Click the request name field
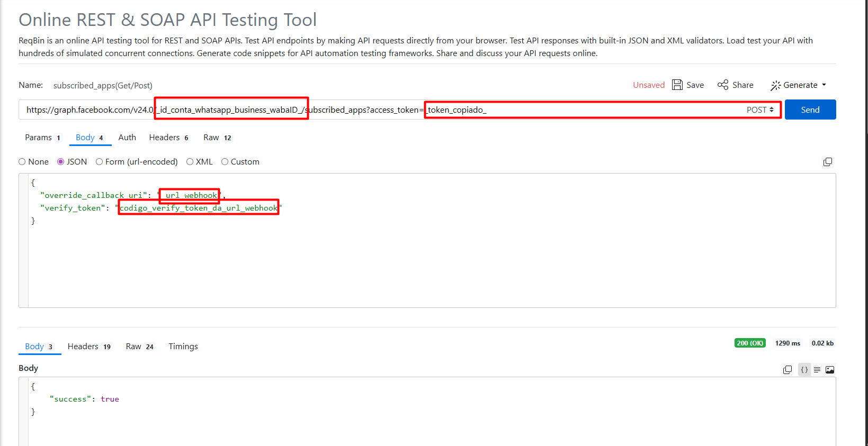 point(103,85)
